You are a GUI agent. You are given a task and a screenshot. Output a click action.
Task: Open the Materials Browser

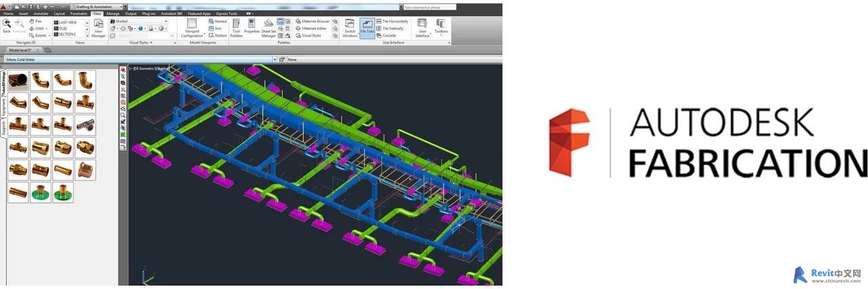313,21
